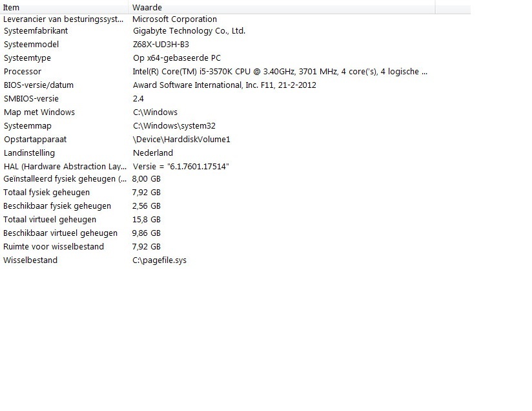Select the "C:\Windows" value
The width and height of the screenshot is (532, 411).
pos(155,112)
